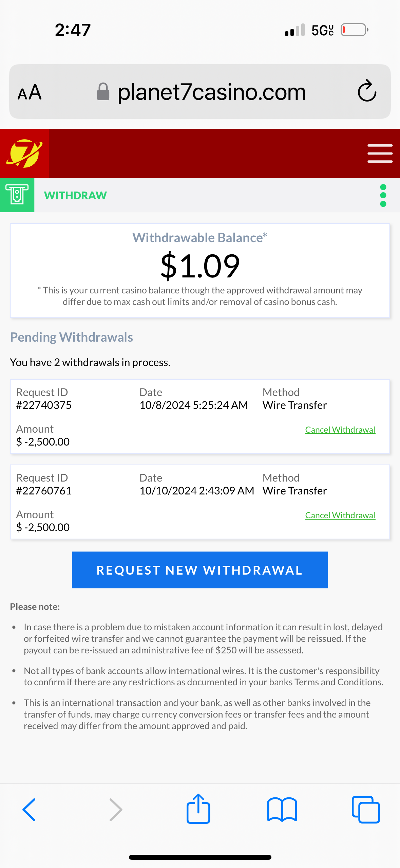
Task: Reload the page in Safari
Action: [367, 91]
